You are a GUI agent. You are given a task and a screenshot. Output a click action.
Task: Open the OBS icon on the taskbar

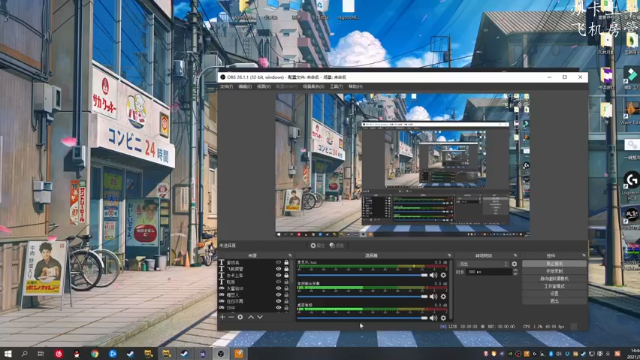click(221, 353)
